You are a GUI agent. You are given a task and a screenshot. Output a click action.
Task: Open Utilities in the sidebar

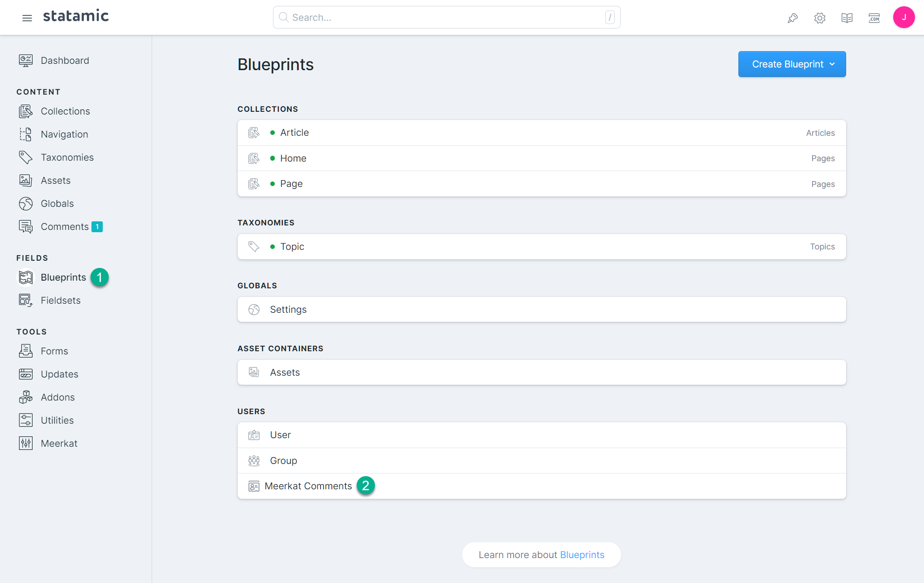click(57, 421)
